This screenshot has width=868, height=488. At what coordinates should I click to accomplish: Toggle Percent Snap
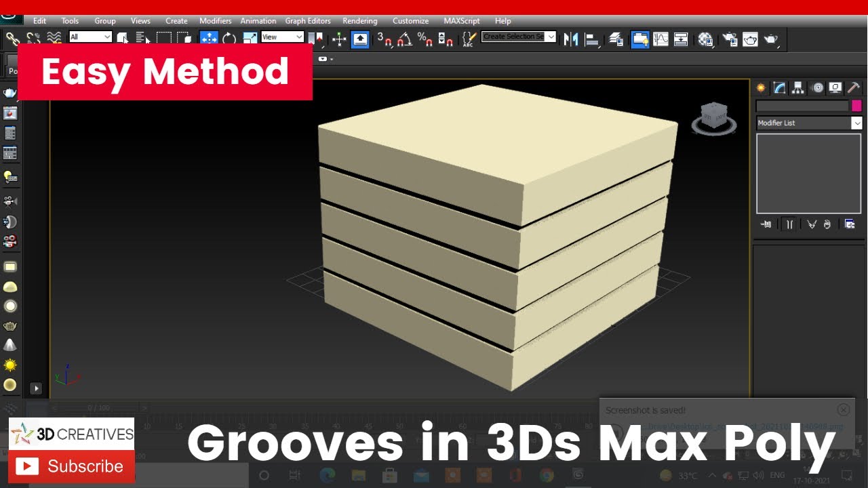425,39
